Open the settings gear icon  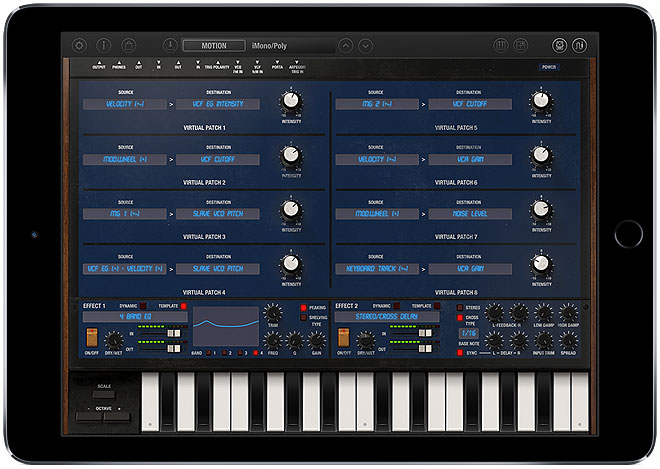79,45
